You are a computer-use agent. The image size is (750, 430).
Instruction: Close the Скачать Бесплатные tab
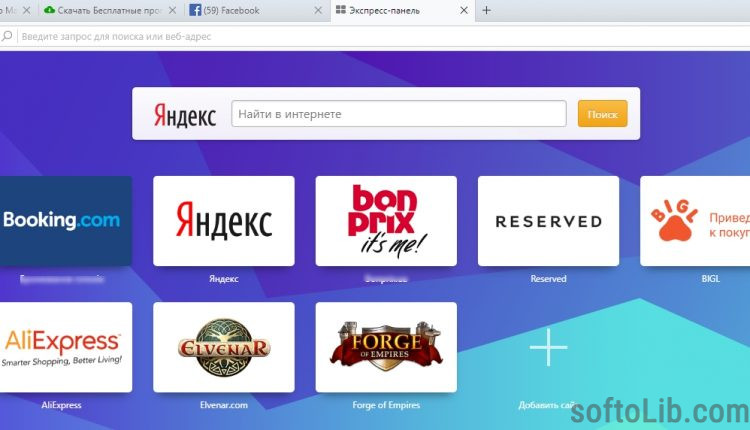(x=173, y=10)
